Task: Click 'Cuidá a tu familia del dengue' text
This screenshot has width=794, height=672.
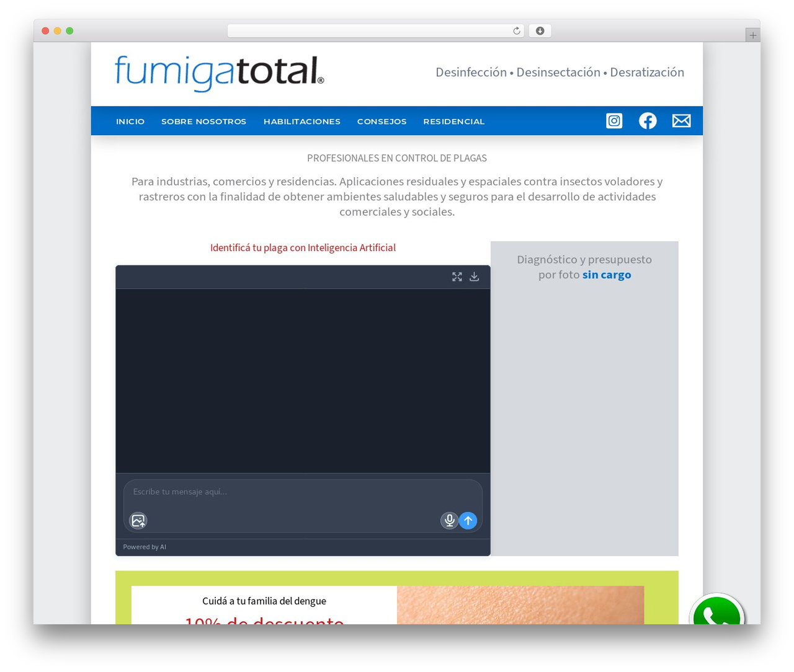Action: [x=264, y=601]
